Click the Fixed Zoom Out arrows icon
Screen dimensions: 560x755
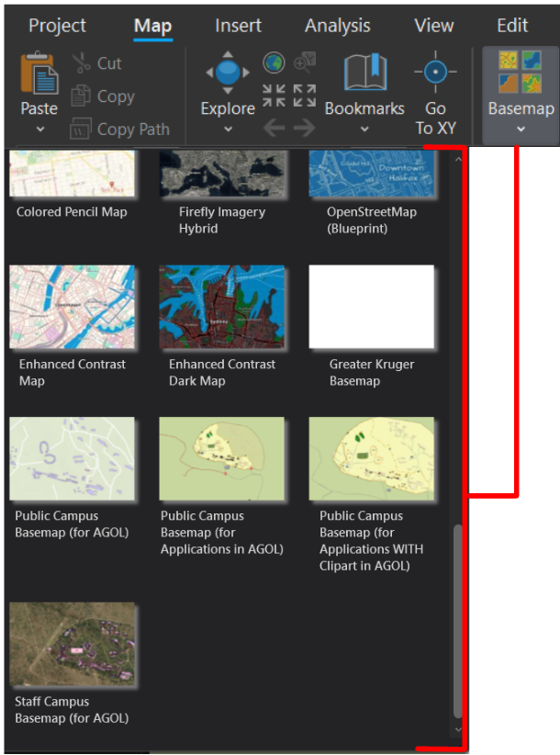pos(305,96)
